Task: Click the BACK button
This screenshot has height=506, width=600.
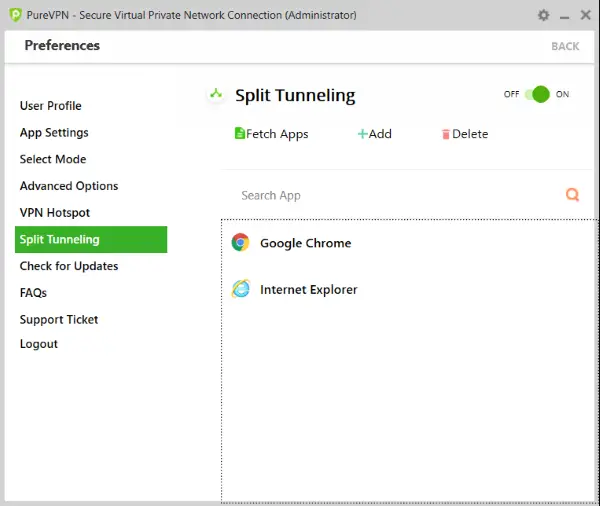Action: point(565,46)
